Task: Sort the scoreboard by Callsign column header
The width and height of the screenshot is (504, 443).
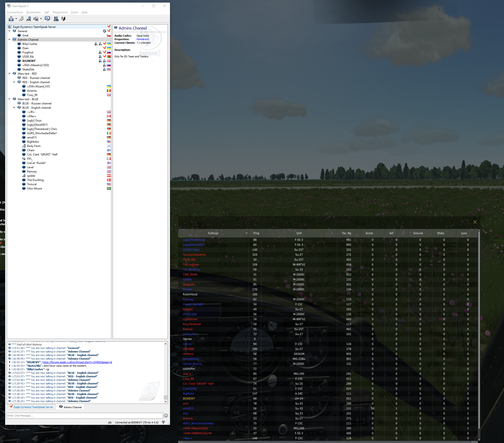Action: (x=213, y=233)
